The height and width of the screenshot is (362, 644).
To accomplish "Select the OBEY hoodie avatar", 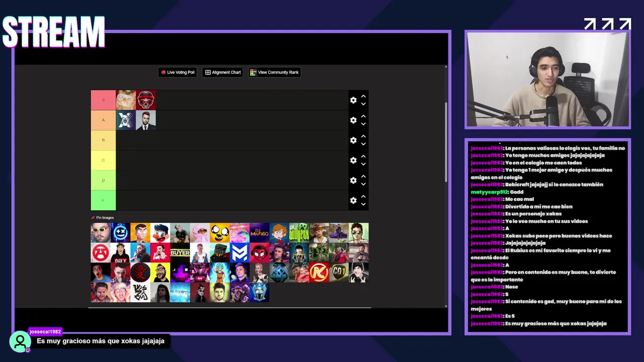I will [x=120, y=253].
